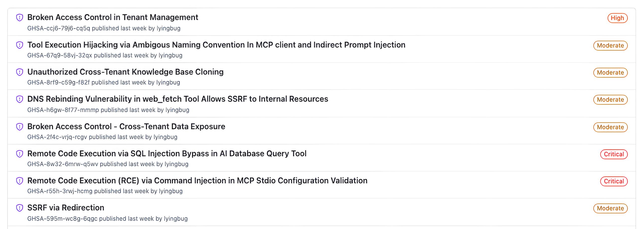Open Broken Access Control - Cross-Tenant Data Exposure
644x229 pixels.
[x=126, y=126]
